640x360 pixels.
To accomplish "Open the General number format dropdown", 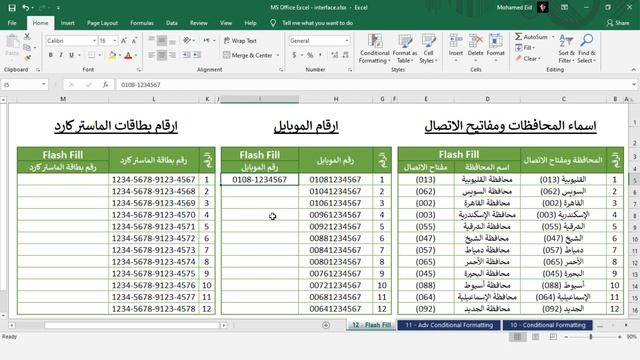I will [347, 40].
